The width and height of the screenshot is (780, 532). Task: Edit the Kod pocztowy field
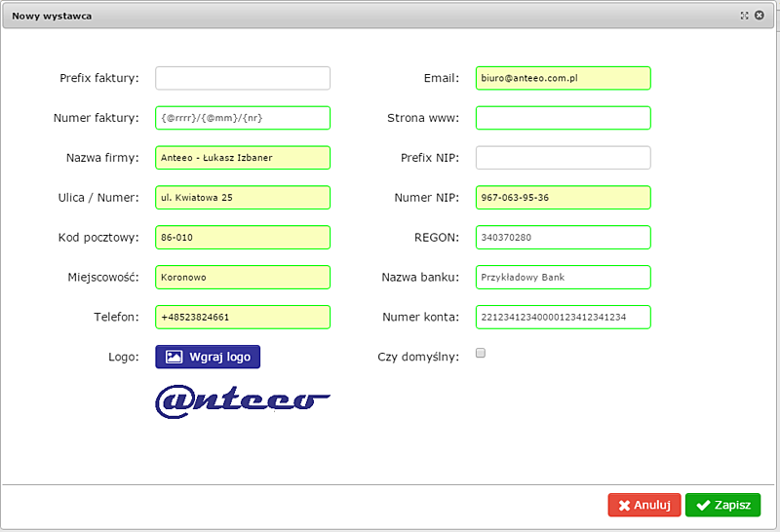click(243, 238)
